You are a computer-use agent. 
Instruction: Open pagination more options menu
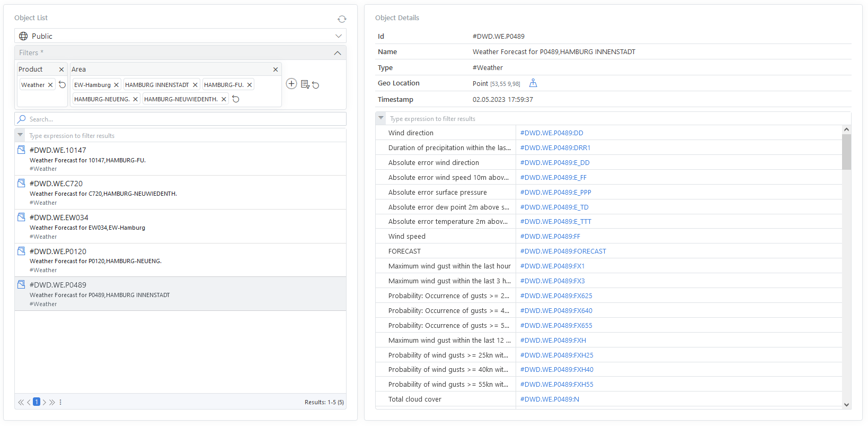[60, 402]
